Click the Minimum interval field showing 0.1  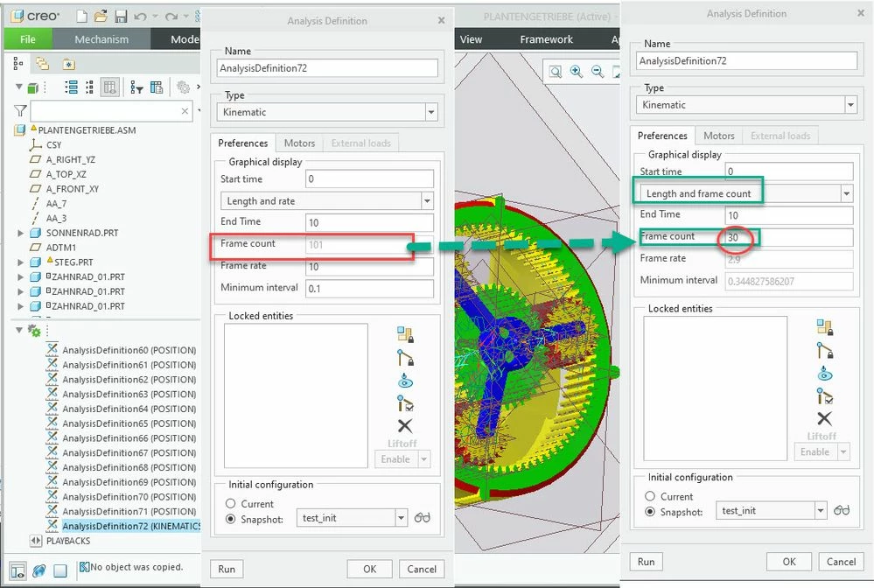(369, 288)
